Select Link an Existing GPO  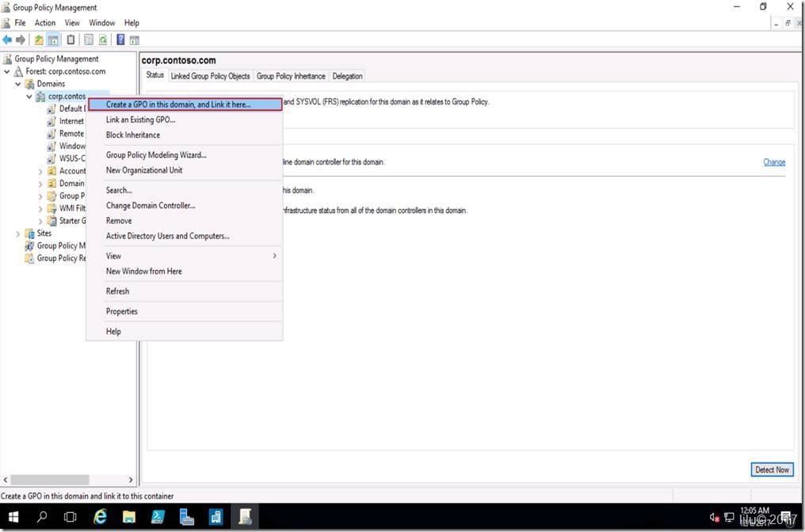pos(185,120)
